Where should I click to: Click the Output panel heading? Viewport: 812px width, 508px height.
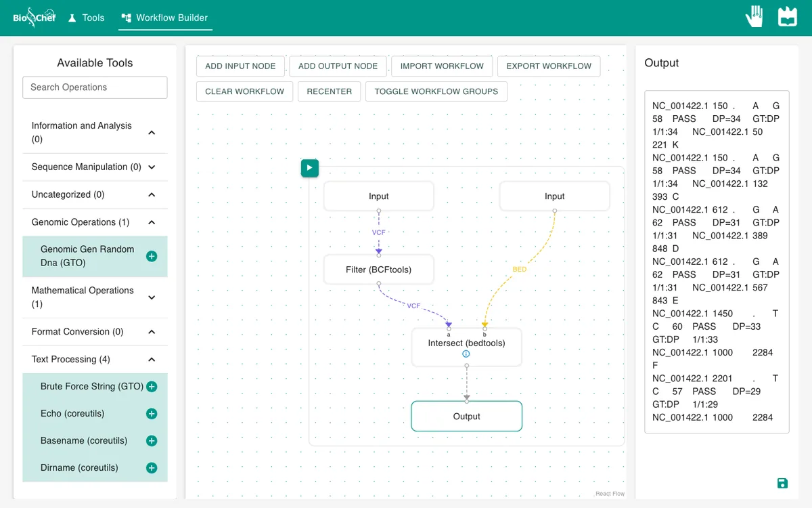click(662, 63)
